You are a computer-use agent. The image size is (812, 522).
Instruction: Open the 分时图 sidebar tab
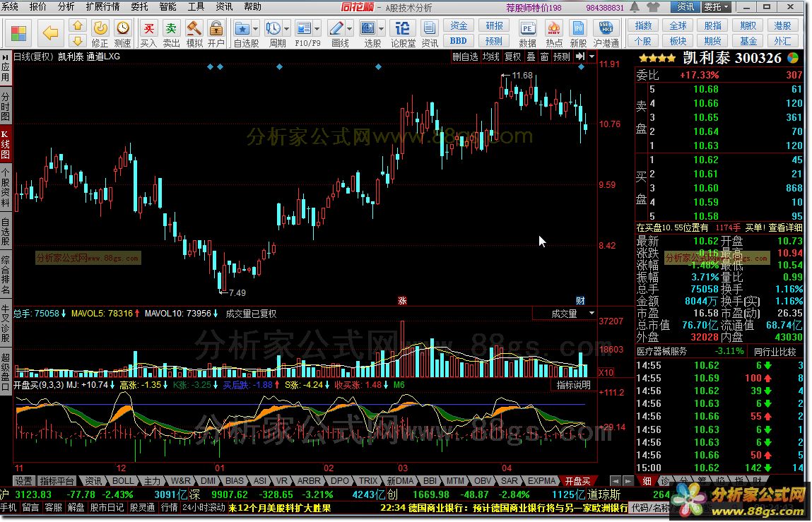(5, 106)
